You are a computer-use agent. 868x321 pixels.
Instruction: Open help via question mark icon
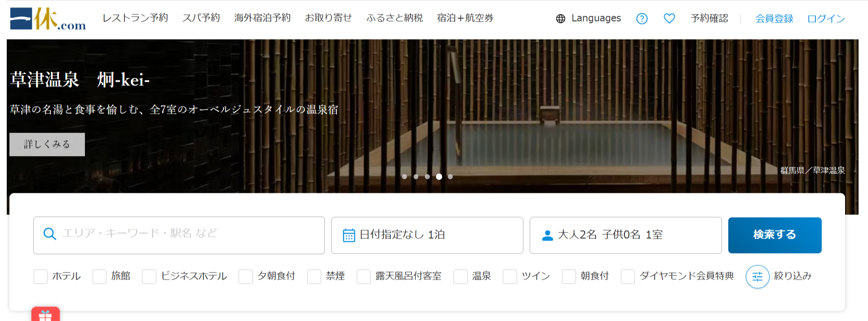642,18
